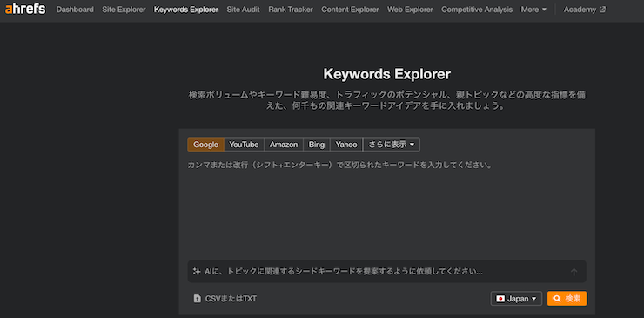Choose the Amazon search engine tab
This screenshot has height=318, width=644.
tap(284, 145)
